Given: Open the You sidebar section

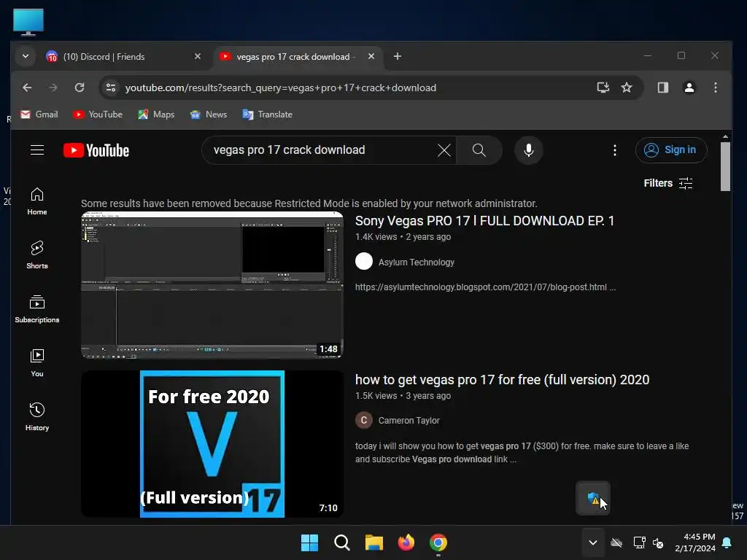Looking at the screenshot, I should click(x=36, y=363).
